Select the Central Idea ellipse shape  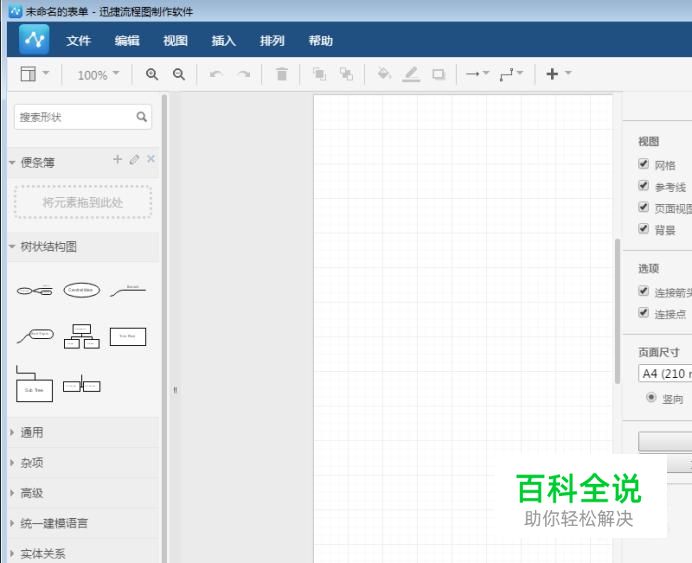82,290
